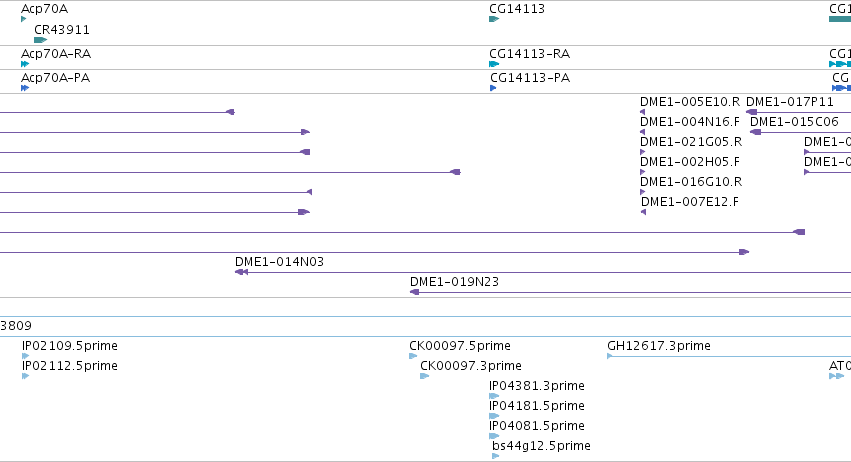Select the CK00097.3prime EST label
The height and width of the screenshot is (462, 851).
(471, 366)
